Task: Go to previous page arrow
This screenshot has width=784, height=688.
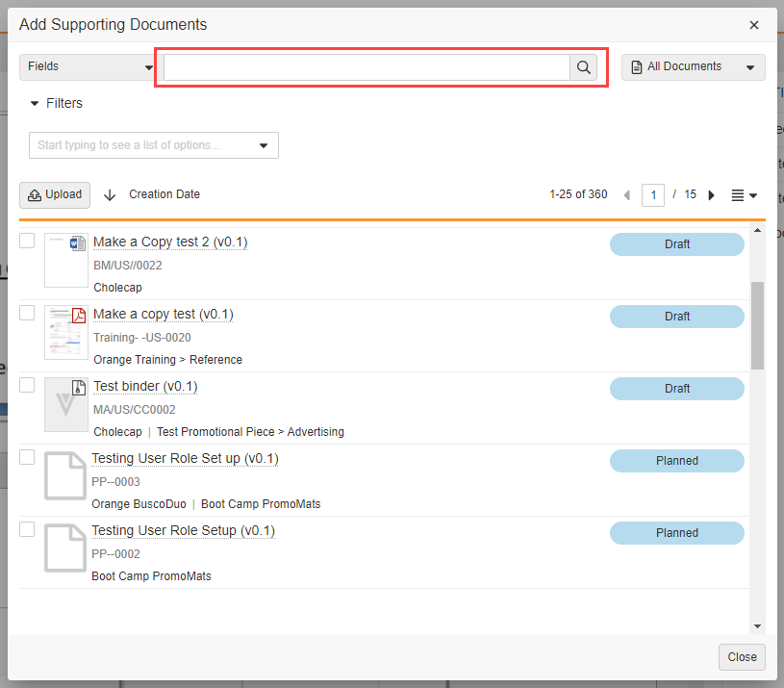Action: 627,195
